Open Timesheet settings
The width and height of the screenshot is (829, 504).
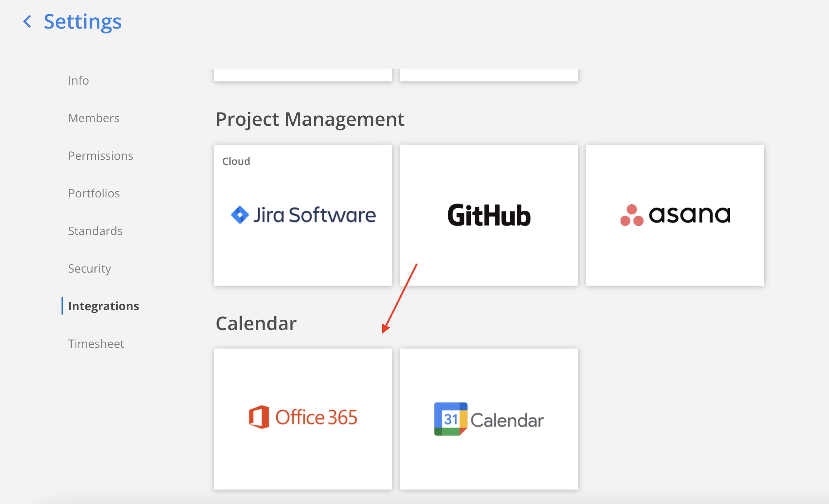pos(96,343)
